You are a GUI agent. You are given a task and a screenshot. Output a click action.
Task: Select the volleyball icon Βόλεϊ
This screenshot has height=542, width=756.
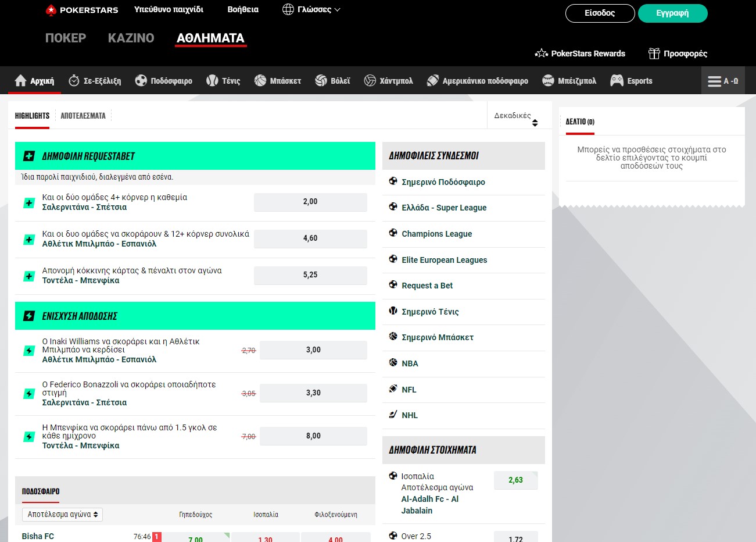point(321,80)
